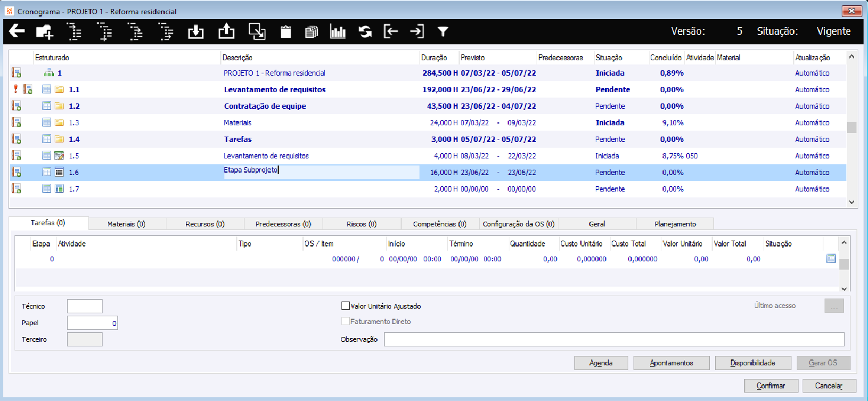
Task: Click the hierarchy icon of project row 1
Action: (49, 73)
